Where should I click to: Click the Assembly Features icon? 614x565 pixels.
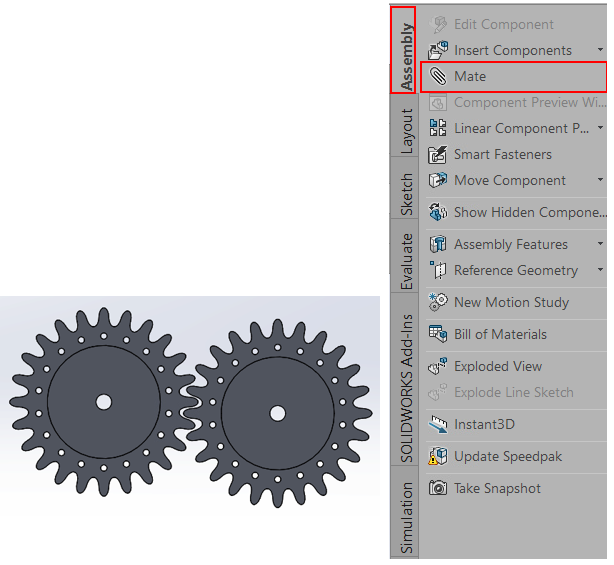438,244
